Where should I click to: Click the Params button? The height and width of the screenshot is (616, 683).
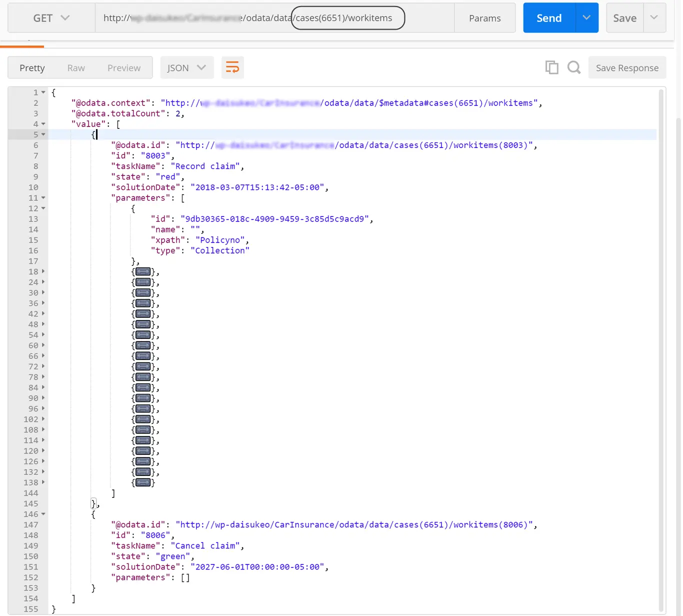(484, 18)
